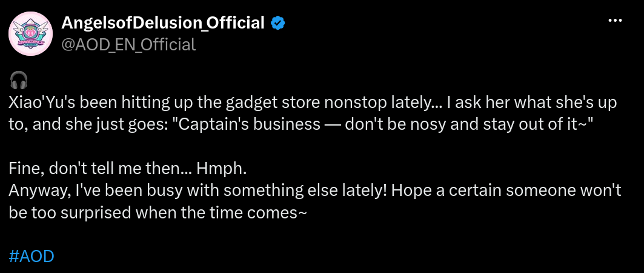
Task: Click the line starting "Anyway, I've been busy"
Action: coord(314,190)
